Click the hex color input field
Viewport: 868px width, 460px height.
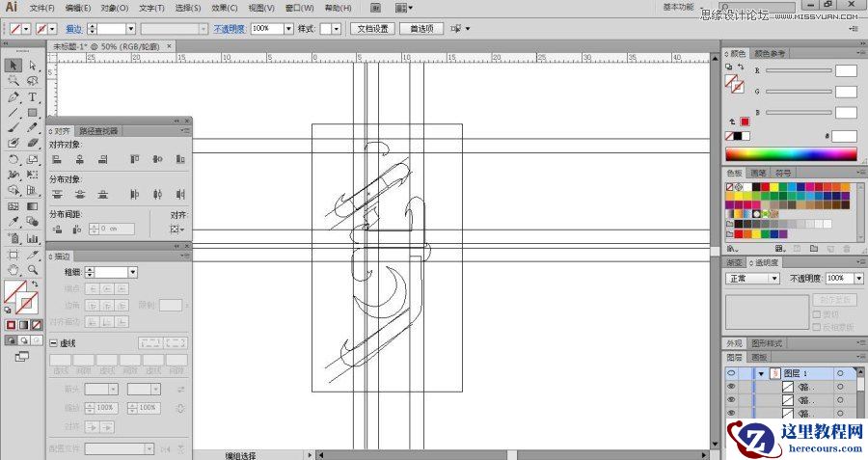tap(844, 136)
